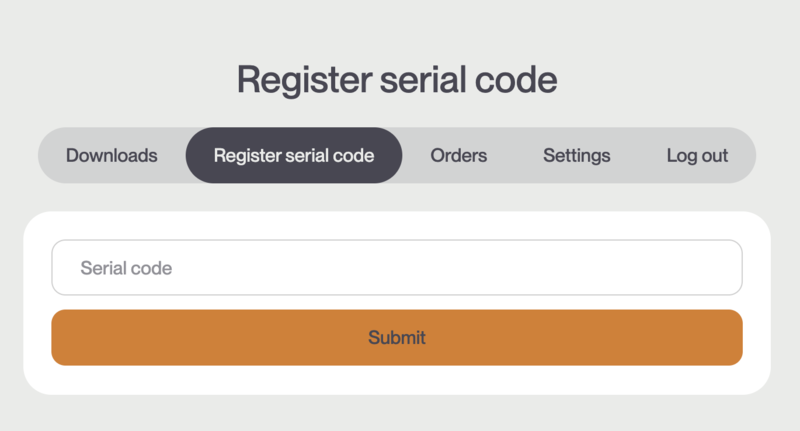Select the Downloads navigation link
The width and height of the screenshot is (800, 431).
[112, 156]
